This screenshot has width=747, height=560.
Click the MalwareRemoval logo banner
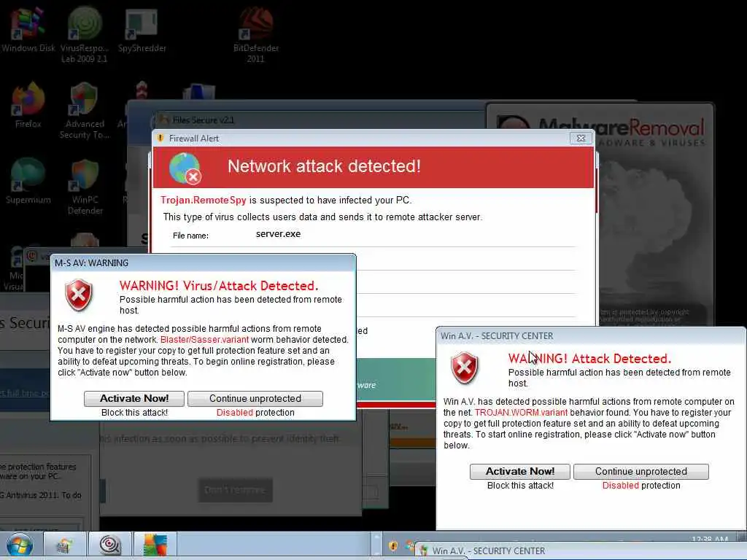point(600,131)
